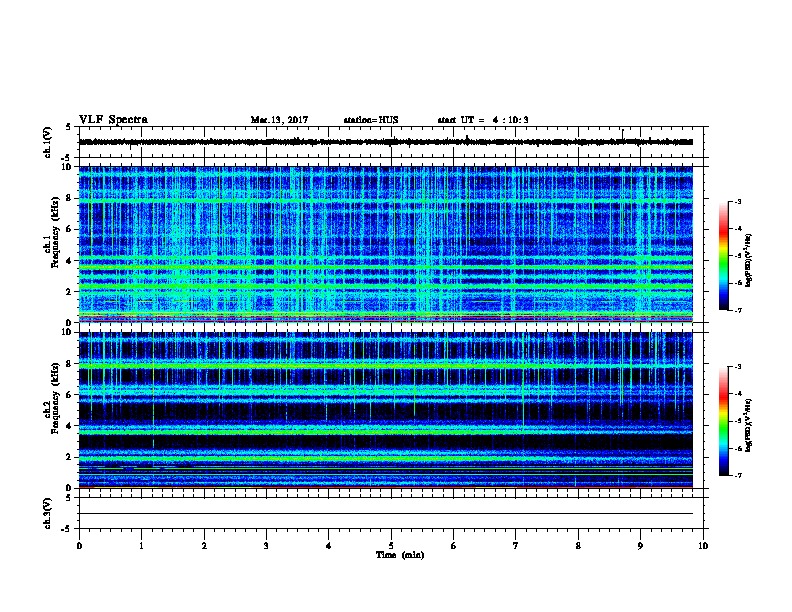
Task: Click the "7" time-axis tick label
Action: tap(516, 546)
